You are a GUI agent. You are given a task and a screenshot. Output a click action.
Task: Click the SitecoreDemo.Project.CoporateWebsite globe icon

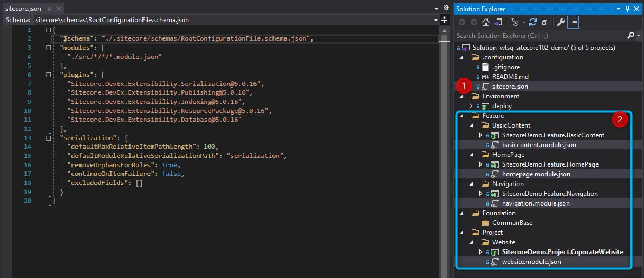pos(495,252)
